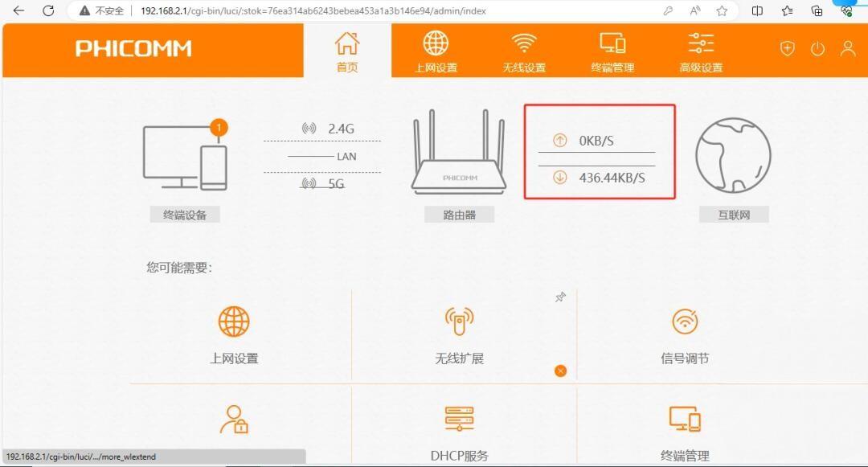Click the 终端设备 label button

pos(185,215)
